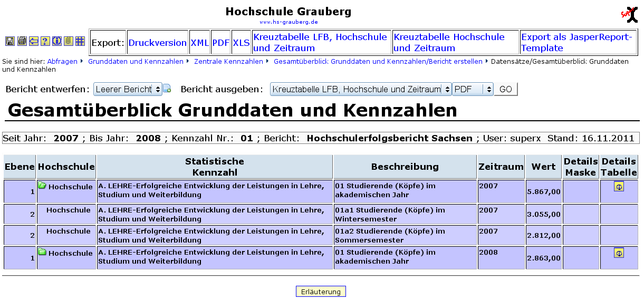Click the new report icon next to Leerer Bericht
The height and width of the screenshot is (300, 644).
click(167, 89)
